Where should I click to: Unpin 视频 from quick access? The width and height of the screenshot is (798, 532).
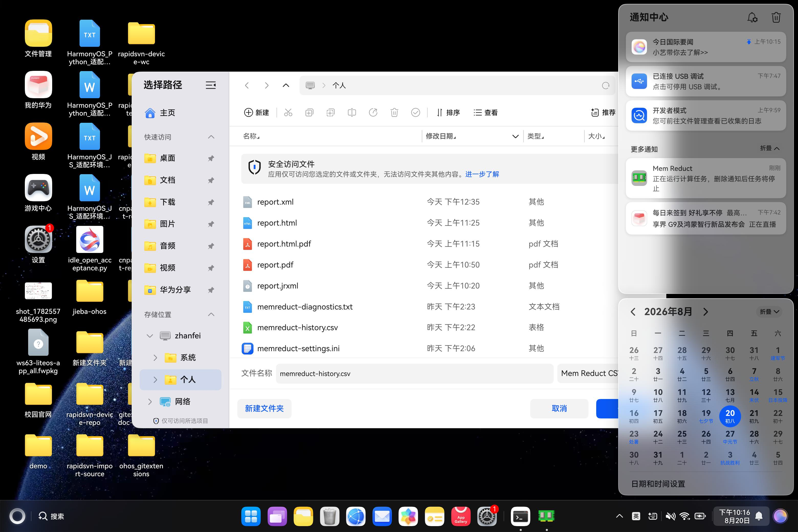click(x=211, y=268)
